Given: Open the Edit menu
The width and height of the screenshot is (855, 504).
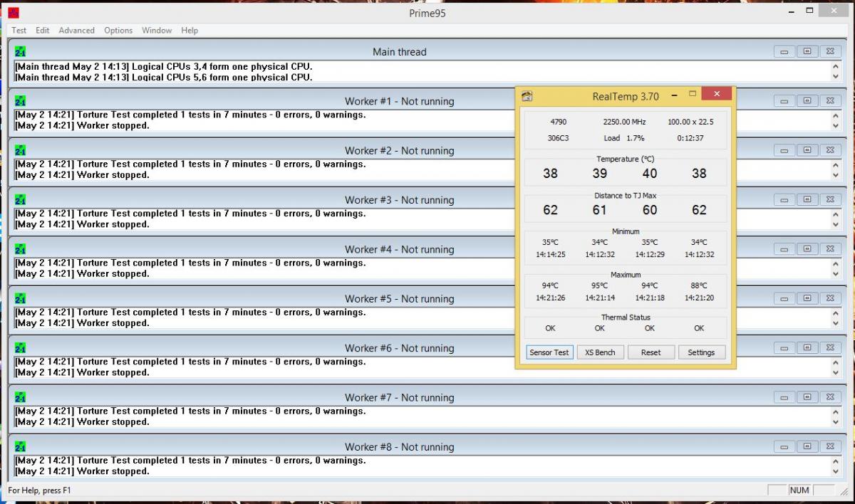Looking at the screenshot, I should [43, 31].
